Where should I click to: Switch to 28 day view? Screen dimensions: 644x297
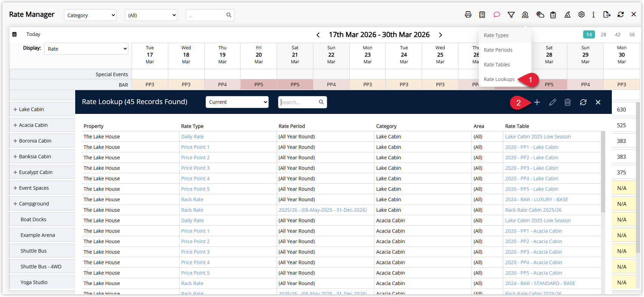pos(603,35)
